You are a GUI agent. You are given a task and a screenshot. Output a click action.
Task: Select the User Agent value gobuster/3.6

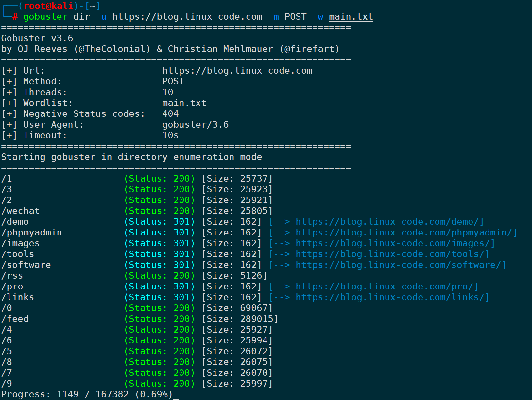(x=196, y=125)
